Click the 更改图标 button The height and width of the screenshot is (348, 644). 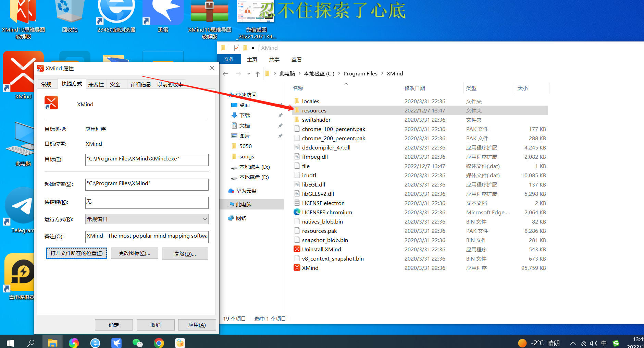point(134,253)
